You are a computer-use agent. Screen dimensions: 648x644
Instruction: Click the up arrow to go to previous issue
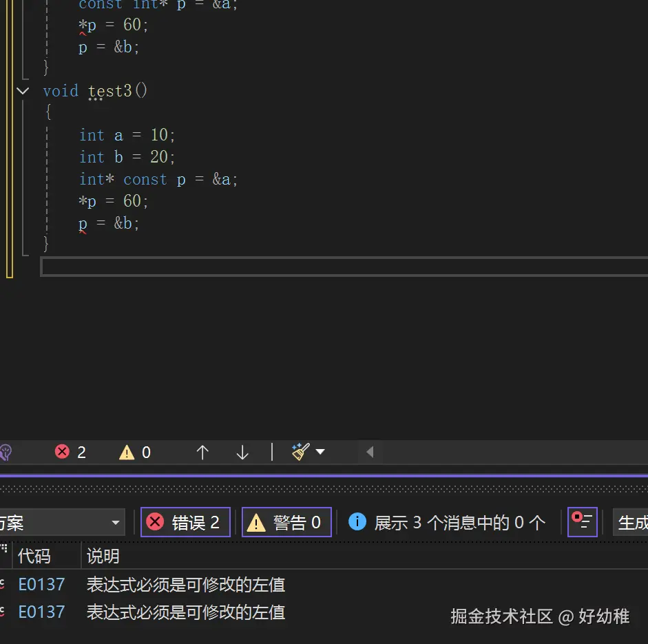tap(202, 452)
